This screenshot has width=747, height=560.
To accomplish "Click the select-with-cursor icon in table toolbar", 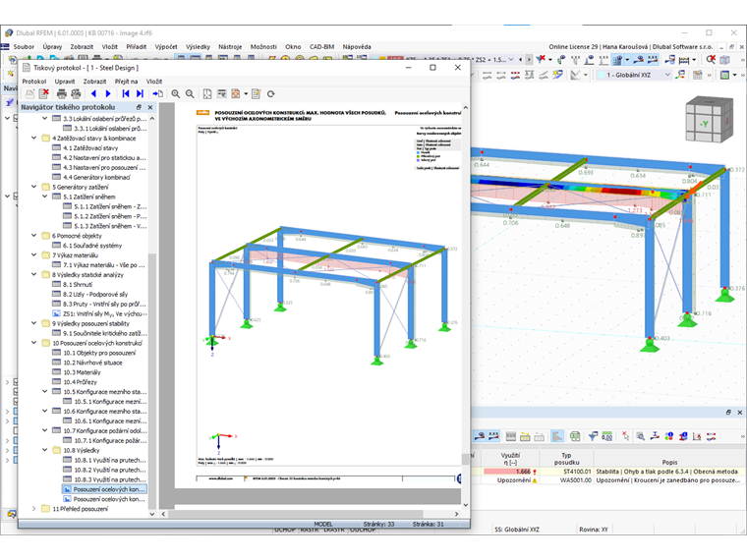I will pyautogui.click(x=625, y=436).
